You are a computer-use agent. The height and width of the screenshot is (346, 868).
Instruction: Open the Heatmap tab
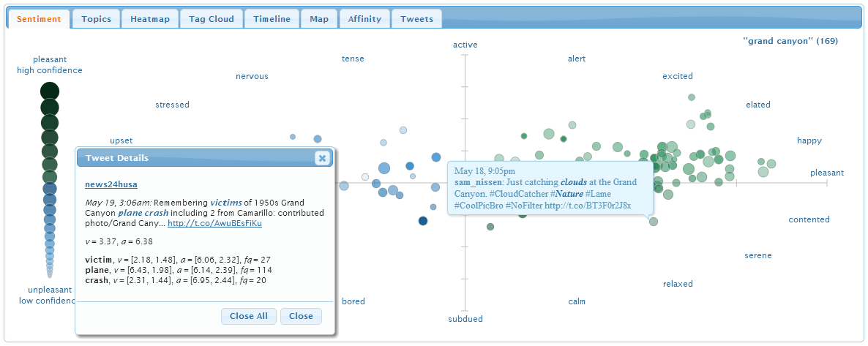(x=150, y=19)
